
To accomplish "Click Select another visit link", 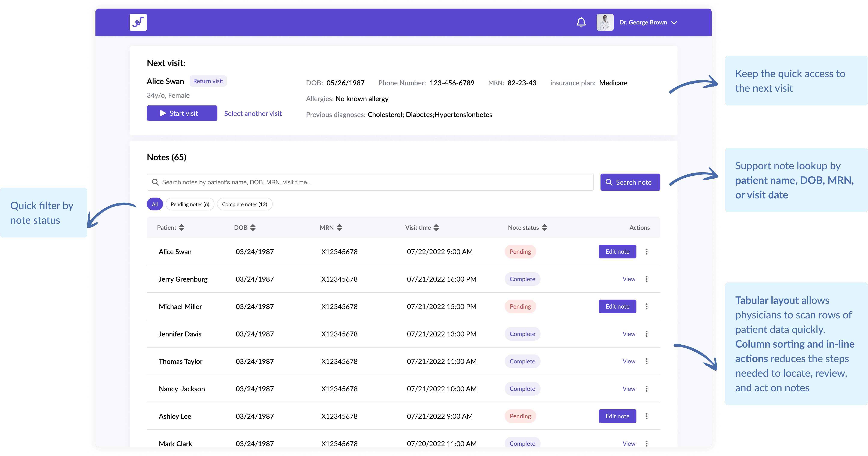I will (x=253, y=114).
